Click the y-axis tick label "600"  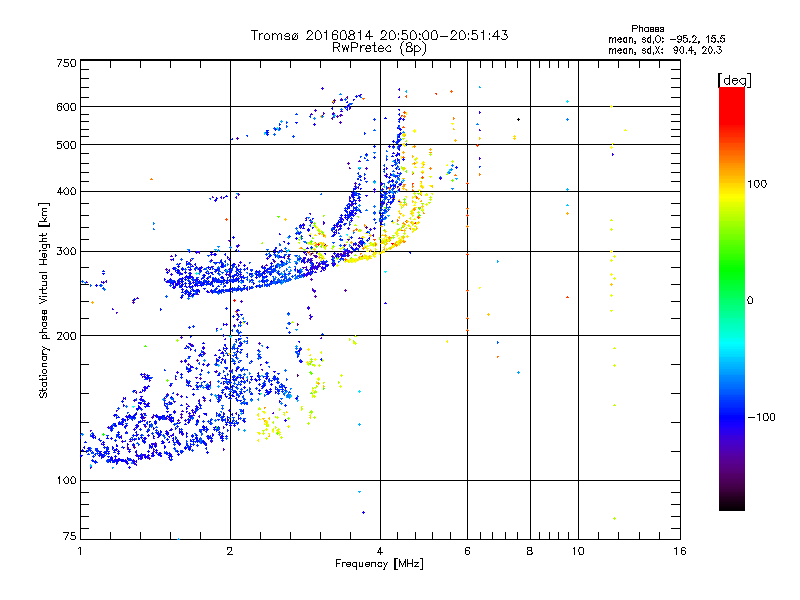(x=67, y=107)
